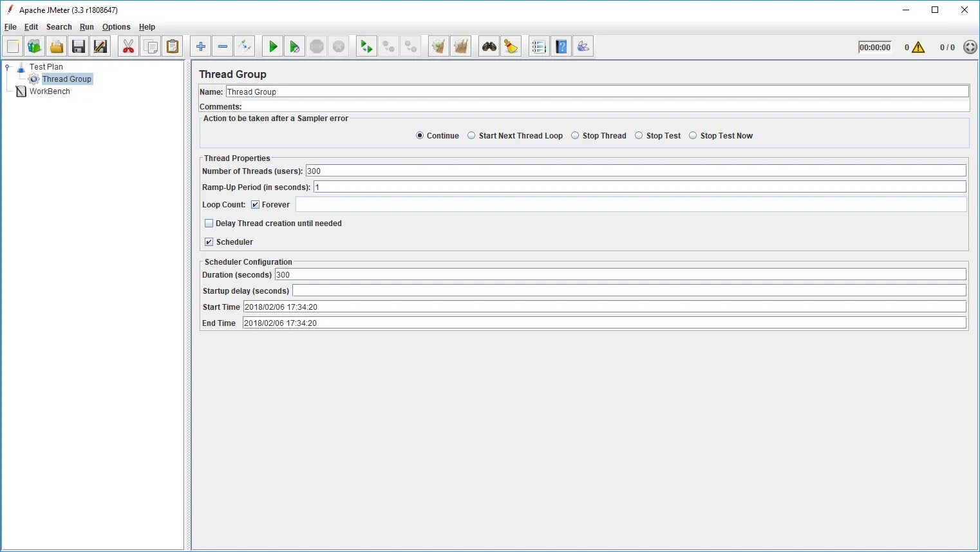Open the Options menu
The image size is (980, 552).
[116, 27]
